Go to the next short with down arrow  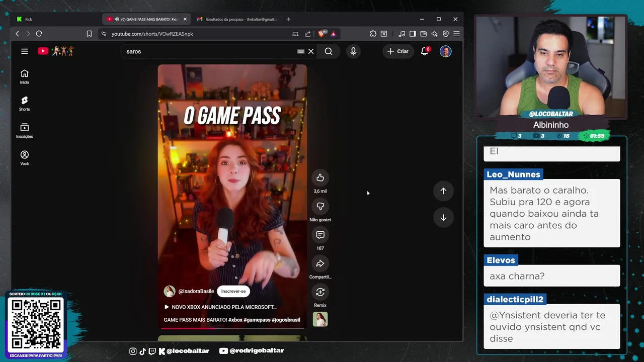[x=443, y=218]
